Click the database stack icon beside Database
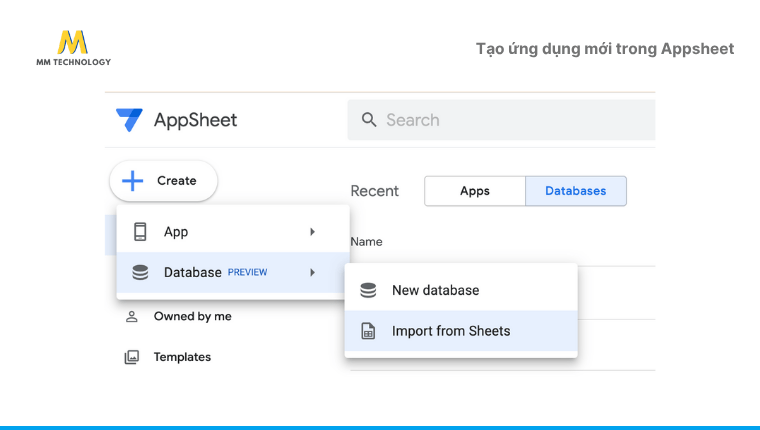This screenshot has width=760, height=430. click(140, 272)
